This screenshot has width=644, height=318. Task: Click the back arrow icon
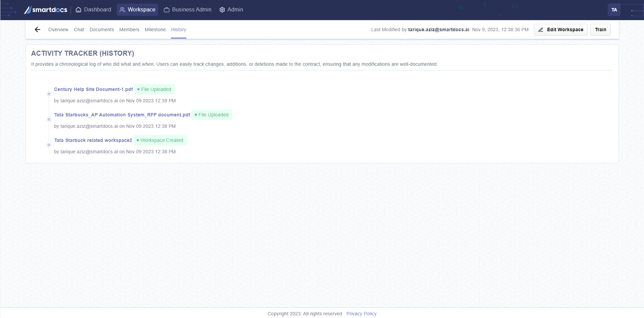38,30
